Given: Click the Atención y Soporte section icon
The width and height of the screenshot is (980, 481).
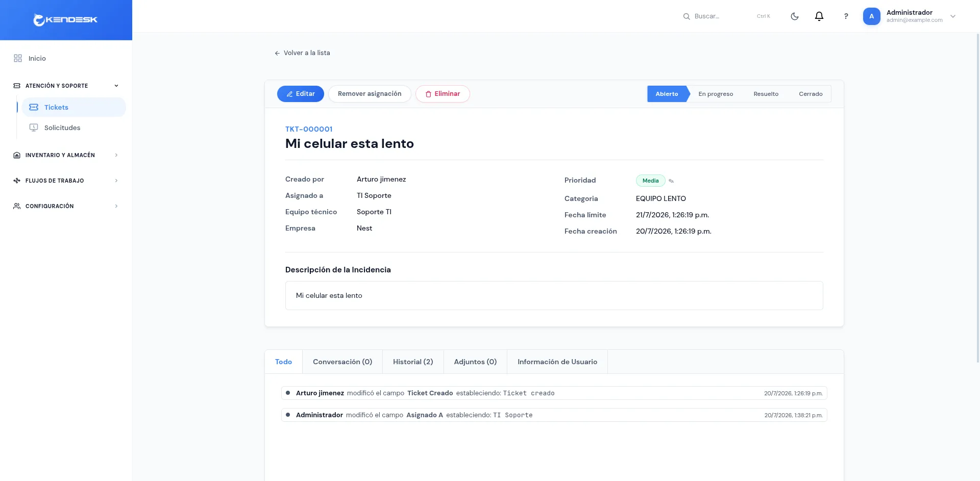Looking at the screenshot, I should tap(17, 86).
